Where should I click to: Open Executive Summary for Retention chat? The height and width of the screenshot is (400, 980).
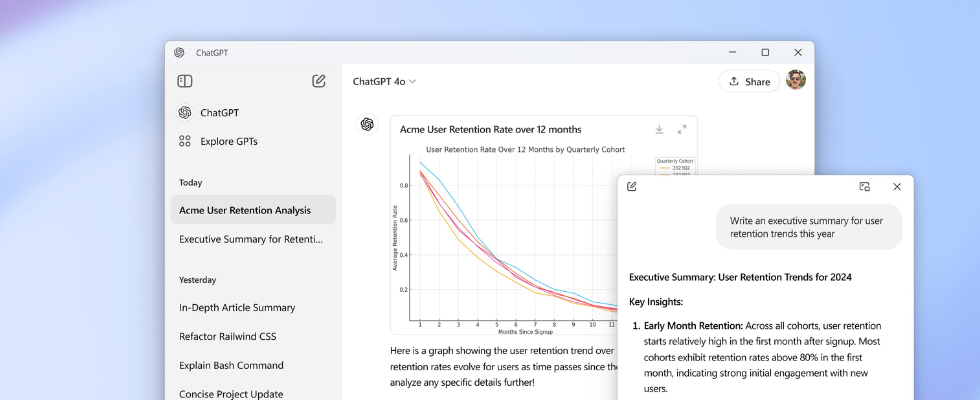[251, 239]
